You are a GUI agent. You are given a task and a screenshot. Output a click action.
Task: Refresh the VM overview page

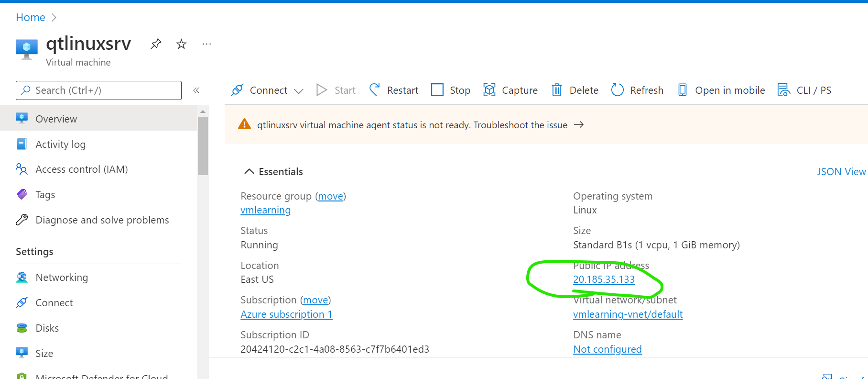637,90
